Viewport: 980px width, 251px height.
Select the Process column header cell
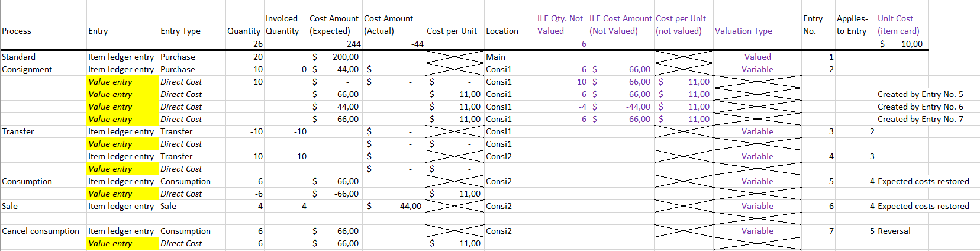[17, 31]
